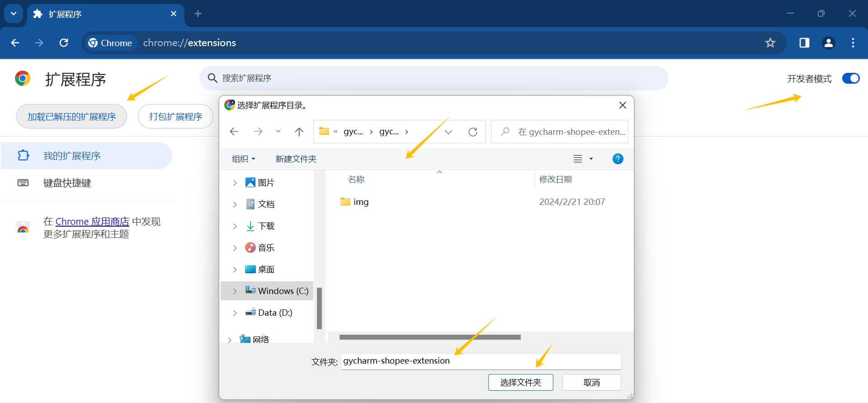Click the 搜索扩展程序 search field
The height and width of the screenshot is (403, 868).
(x=434, y=78)
